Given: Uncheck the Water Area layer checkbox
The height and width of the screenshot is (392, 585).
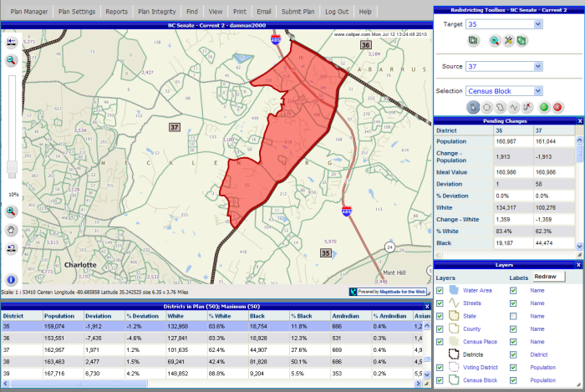Looking at the screenshot, I should 440,290.
